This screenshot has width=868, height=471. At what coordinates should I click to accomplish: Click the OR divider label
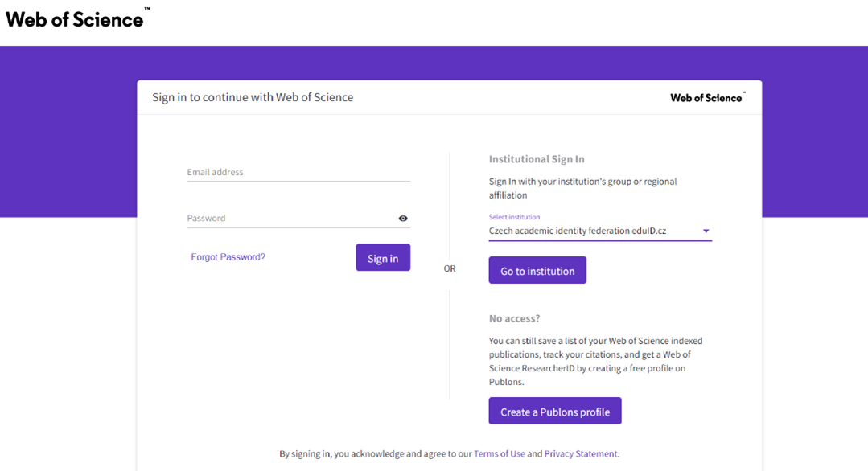point(450,268)
